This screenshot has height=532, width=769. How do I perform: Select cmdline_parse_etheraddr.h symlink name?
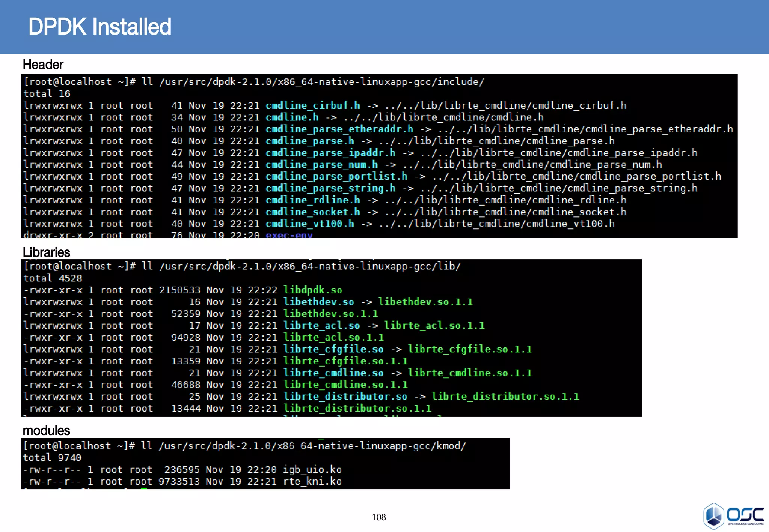click(339, 129)
